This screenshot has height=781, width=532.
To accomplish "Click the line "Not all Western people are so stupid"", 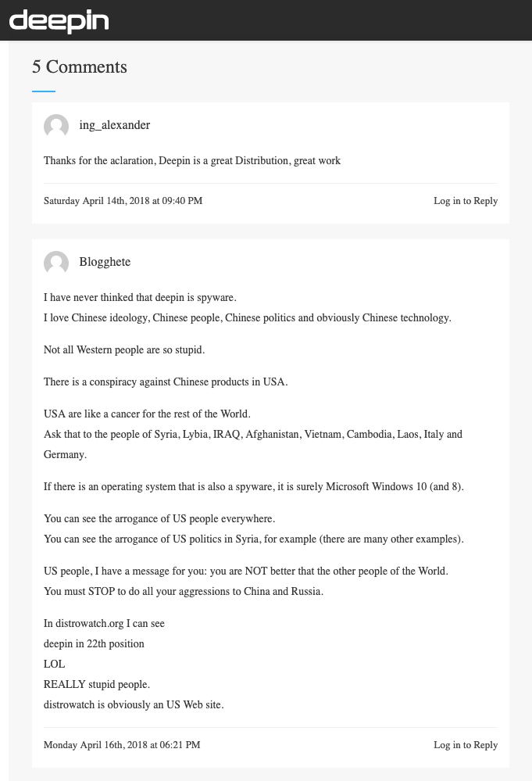I will point(124,350).
